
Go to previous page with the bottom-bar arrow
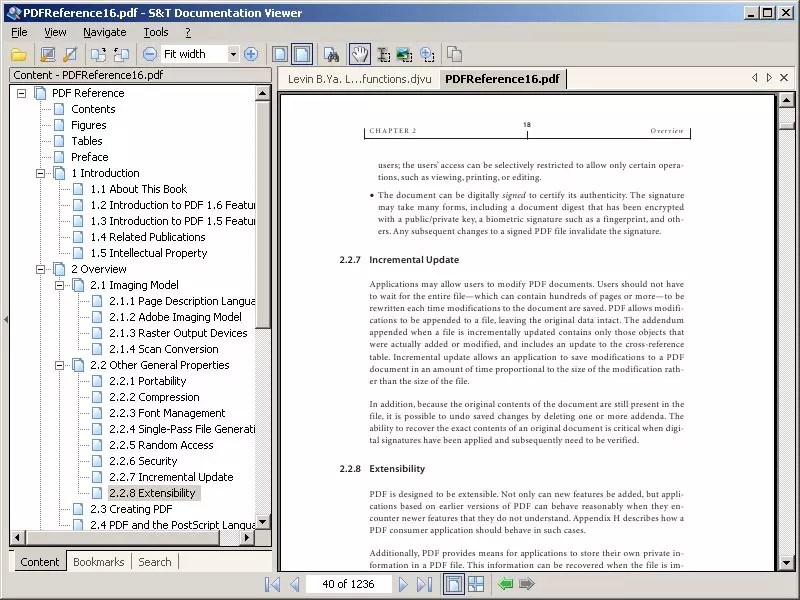tap(294, 584)
